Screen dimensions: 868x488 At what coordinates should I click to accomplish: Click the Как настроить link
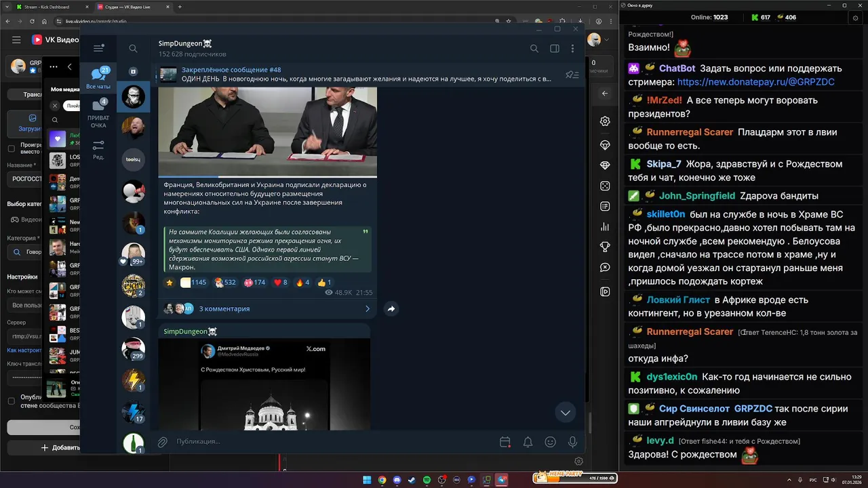(24, 350)
